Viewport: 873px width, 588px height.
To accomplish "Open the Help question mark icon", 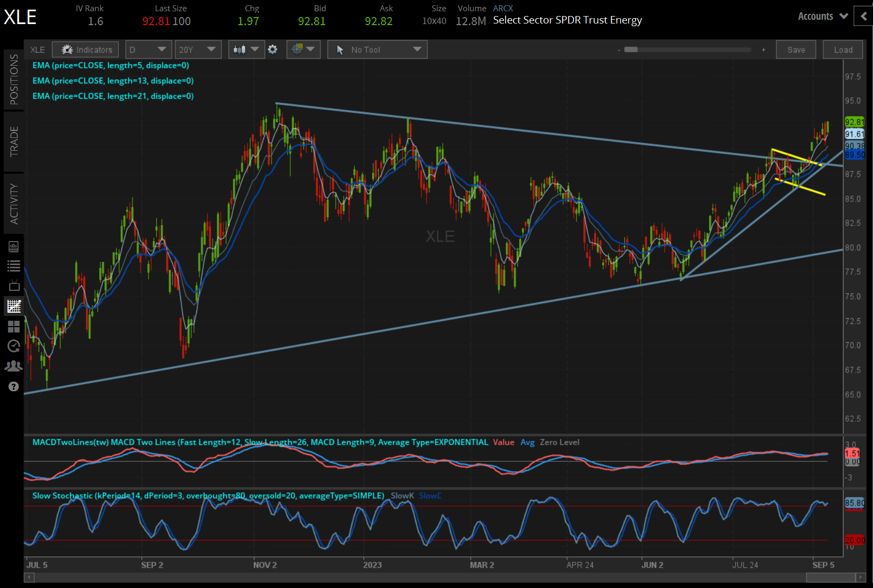I will tap(14, 386).
